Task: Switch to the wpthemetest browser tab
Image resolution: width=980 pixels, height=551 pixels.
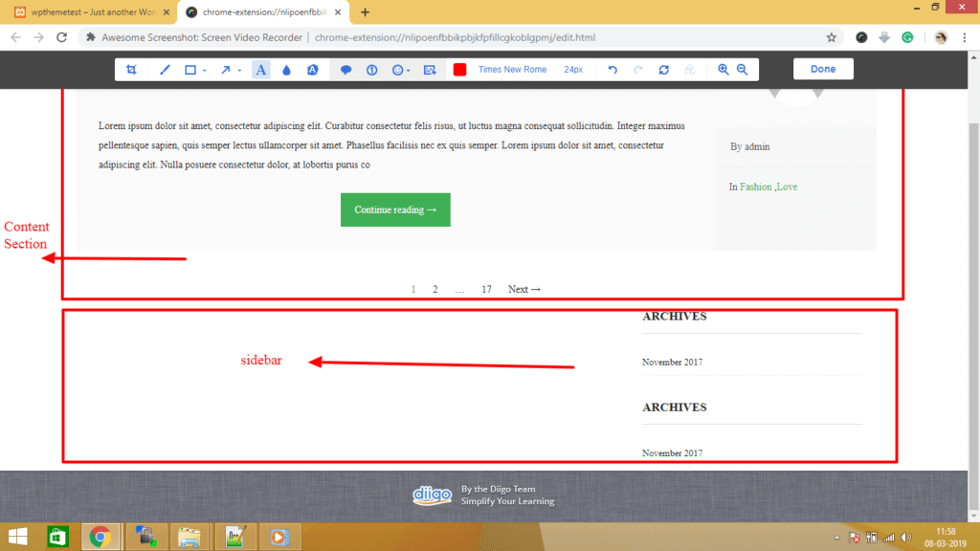Action: click(86, 12)
